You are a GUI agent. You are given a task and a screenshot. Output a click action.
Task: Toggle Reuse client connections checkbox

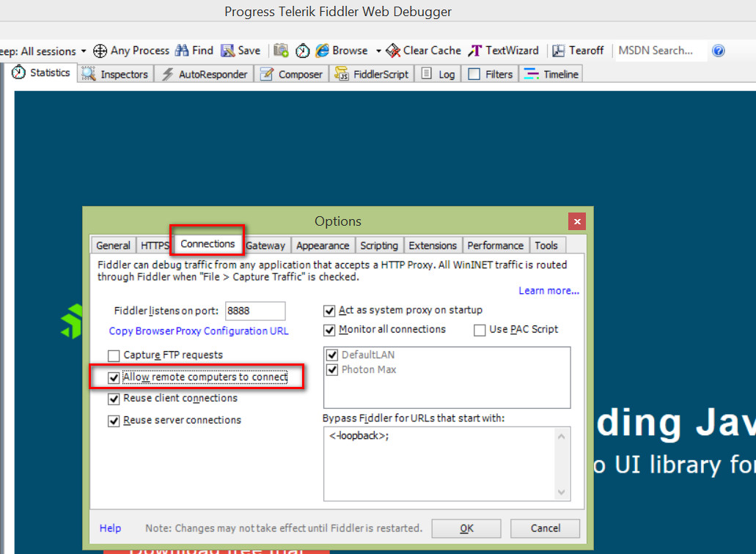[114, 399]
